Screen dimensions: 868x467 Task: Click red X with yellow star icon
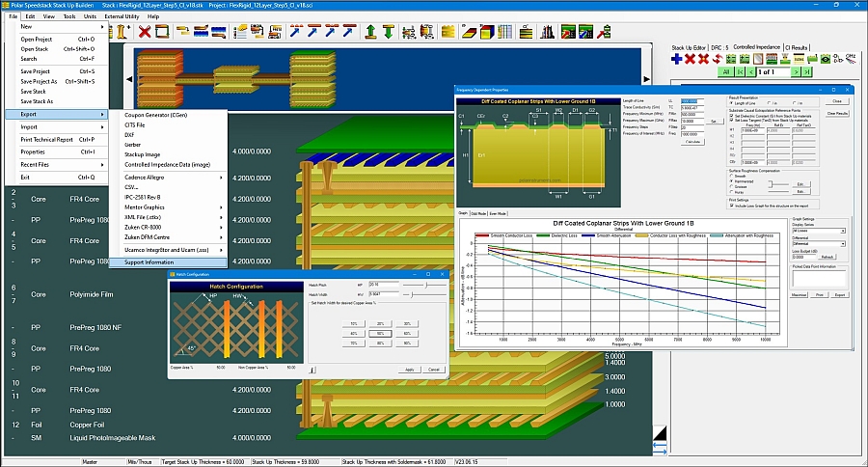pyautogui.click(x=704, y=59)
